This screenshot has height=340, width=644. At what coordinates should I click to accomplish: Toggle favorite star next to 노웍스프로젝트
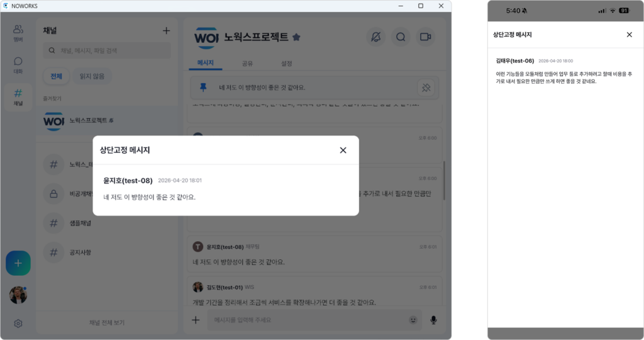296,37
